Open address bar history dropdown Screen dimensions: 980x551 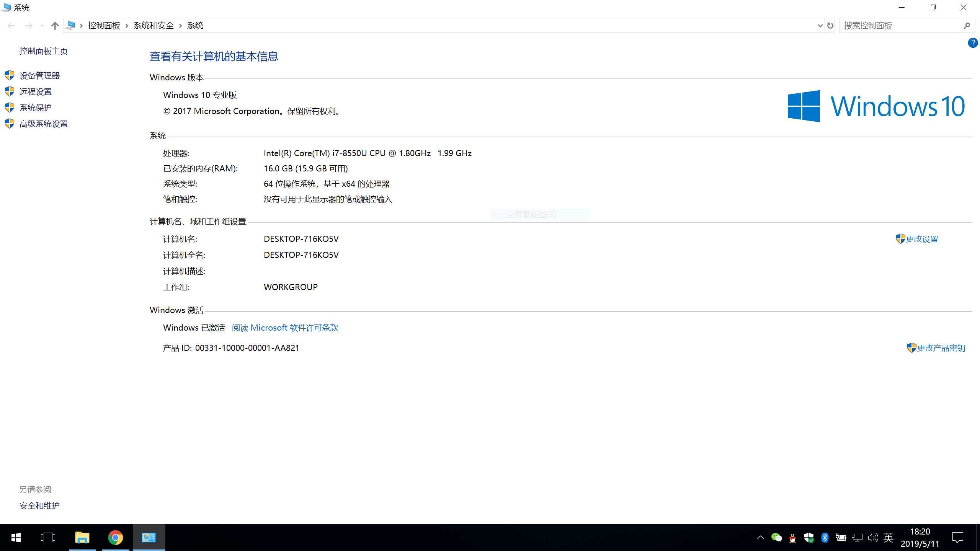tap(820, 26)
